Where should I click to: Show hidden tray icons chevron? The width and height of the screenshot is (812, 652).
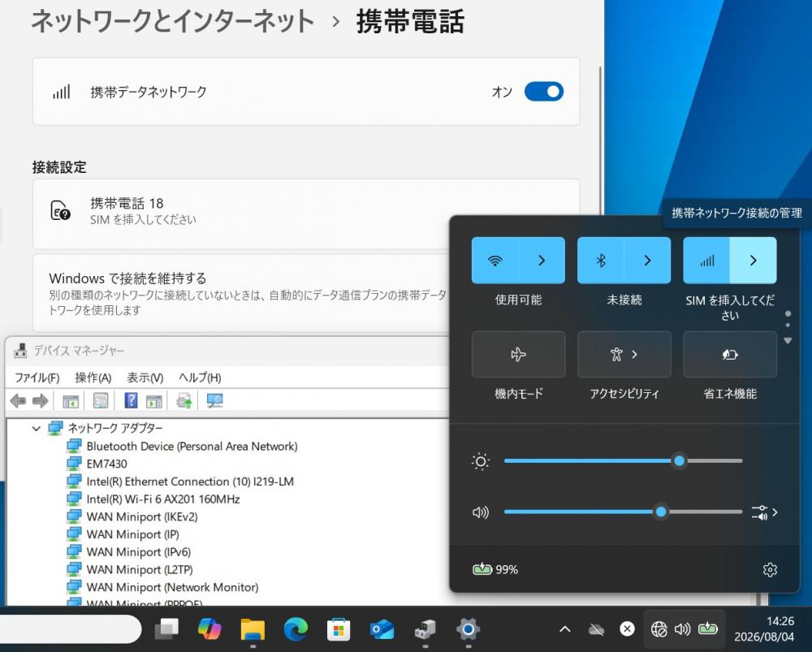(565, 629)
